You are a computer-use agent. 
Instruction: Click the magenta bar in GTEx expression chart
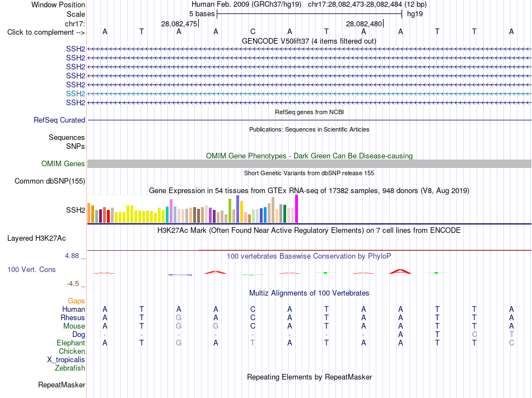tap(297, 209)
